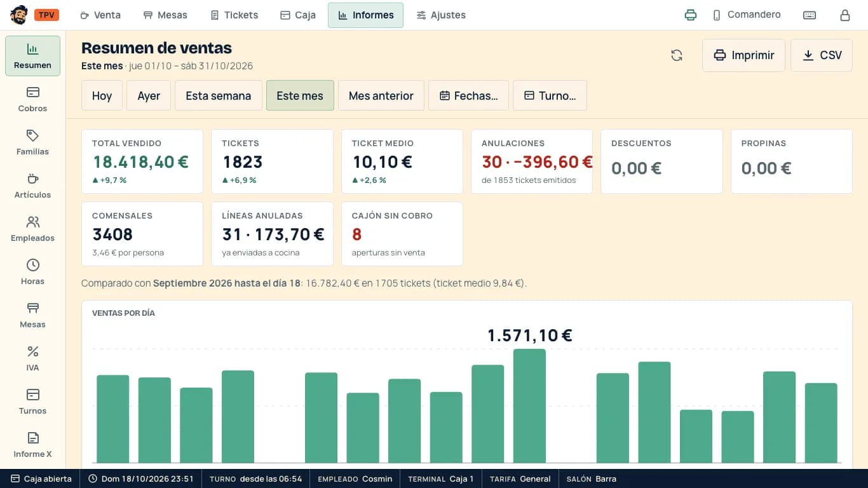
Task: Open Turnos report in sidebar
Action: 32,402
